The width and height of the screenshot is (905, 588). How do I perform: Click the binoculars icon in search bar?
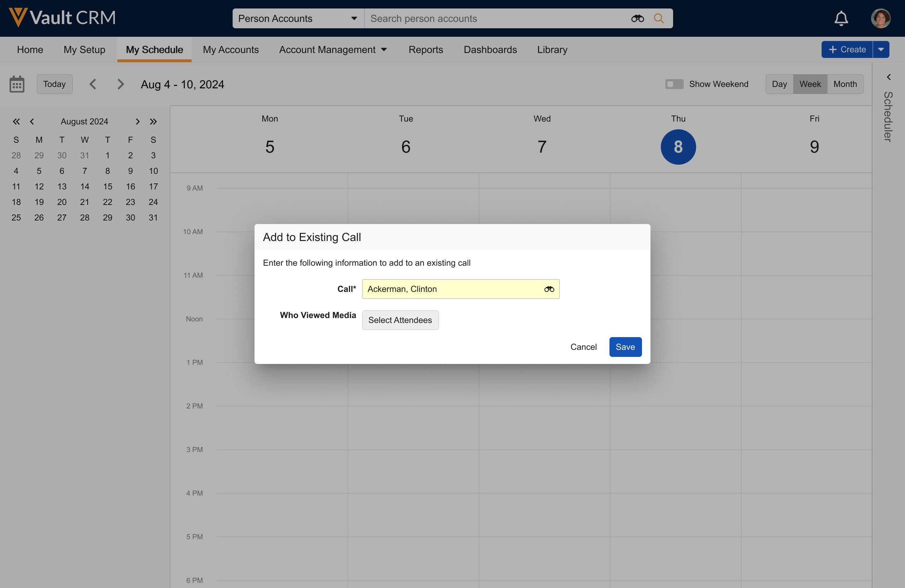click(x=637, y=18)
